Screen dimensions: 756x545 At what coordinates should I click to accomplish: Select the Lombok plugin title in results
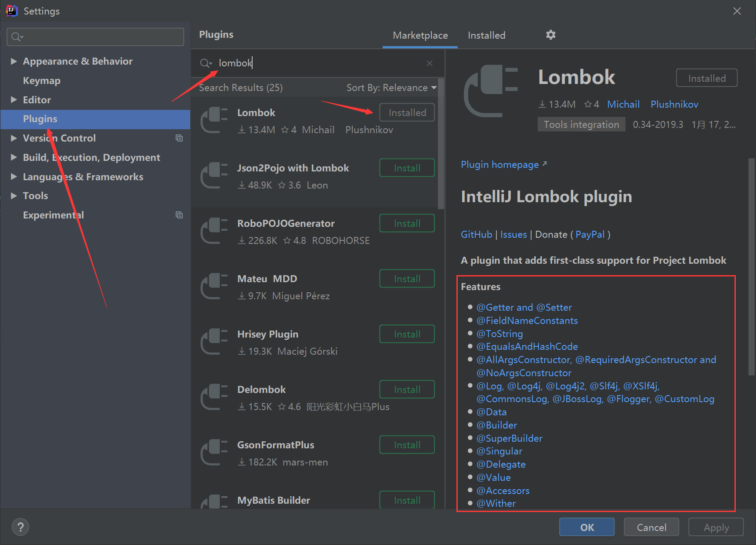point(256,113)
